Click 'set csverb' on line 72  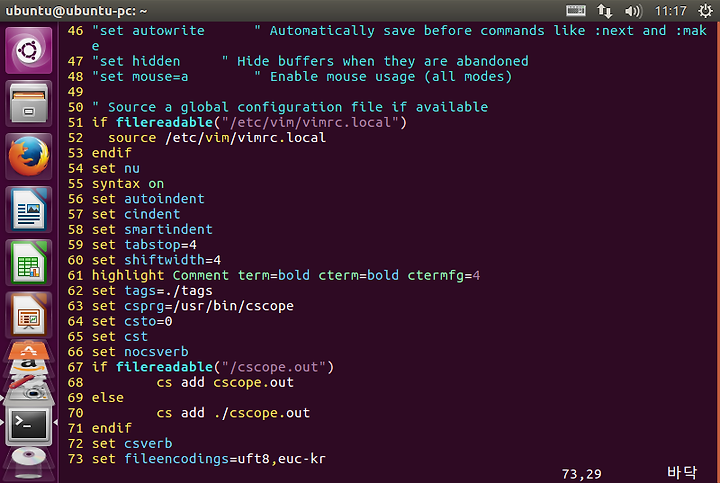(132, 444)
